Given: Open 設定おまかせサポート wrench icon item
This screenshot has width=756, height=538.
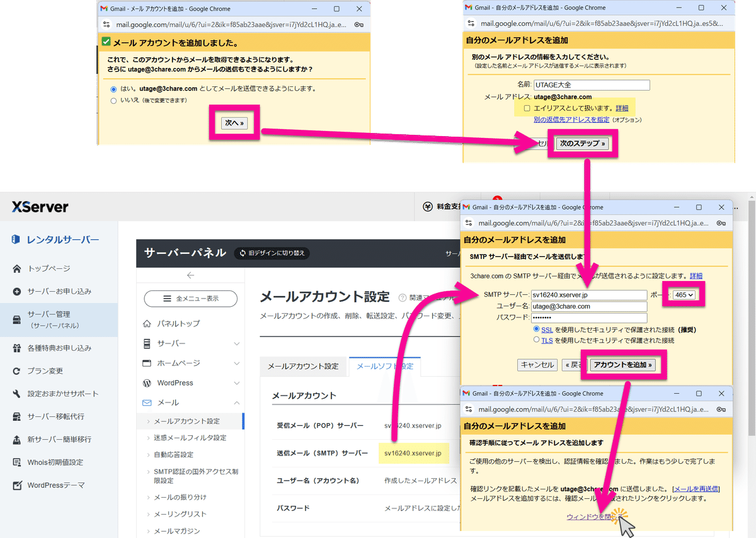Looking at the screenshot, I should (17, 394).
